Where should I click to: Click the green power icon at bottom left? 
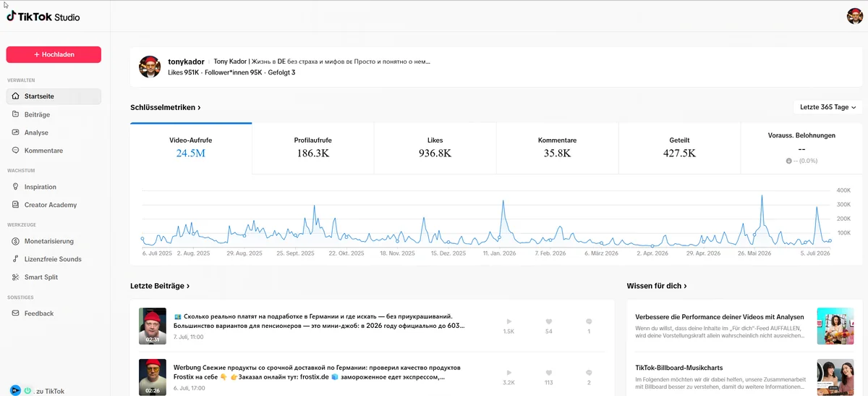27,391
